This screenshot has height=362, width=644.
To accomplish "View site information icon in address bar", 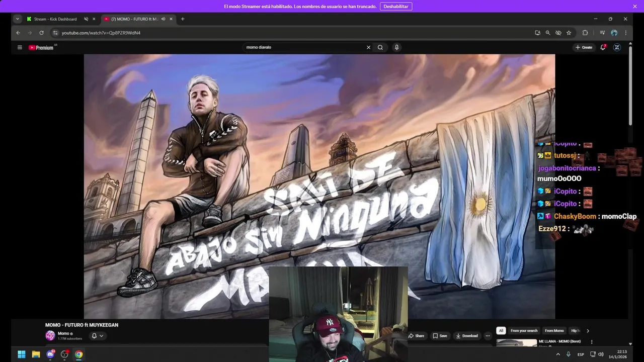I will pos(55,33).
